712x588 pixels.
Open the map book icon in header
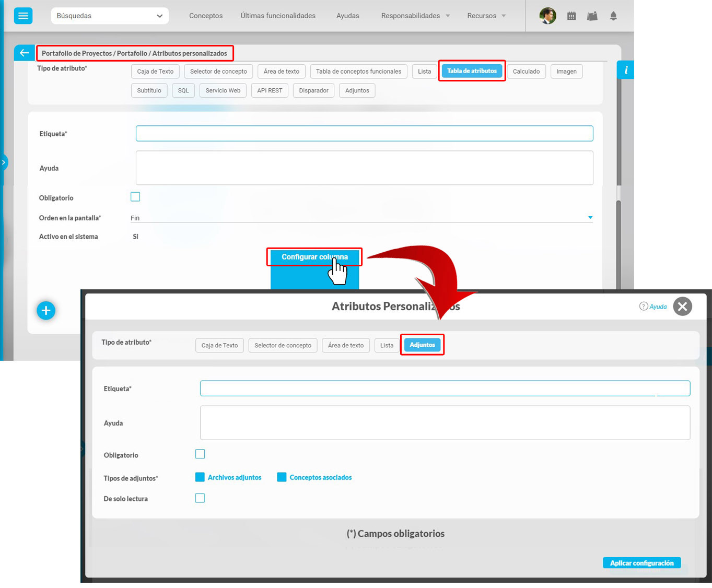(592, 16)
